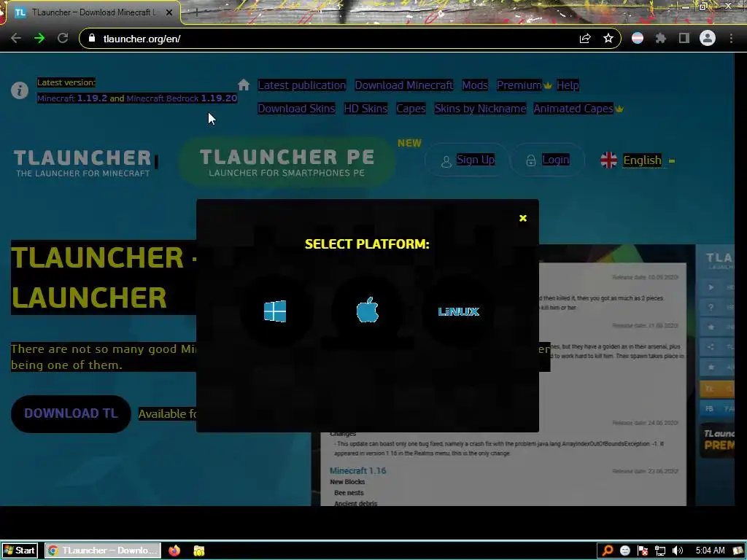The height and width of the screenshot is (560, 747).
Task: Click the TLauncher PE smartphones banner
Action: tap(287, 163)
